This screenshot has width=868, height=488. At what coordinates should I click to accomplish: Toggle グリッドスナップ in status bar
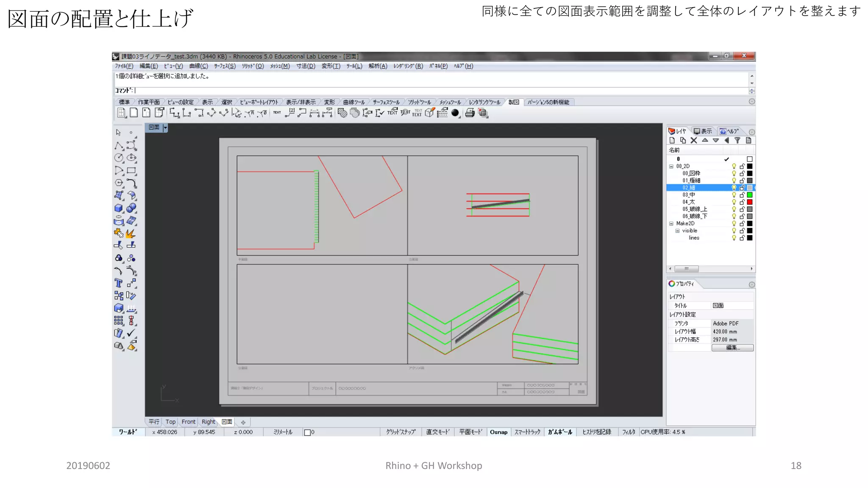pos(401,432)
